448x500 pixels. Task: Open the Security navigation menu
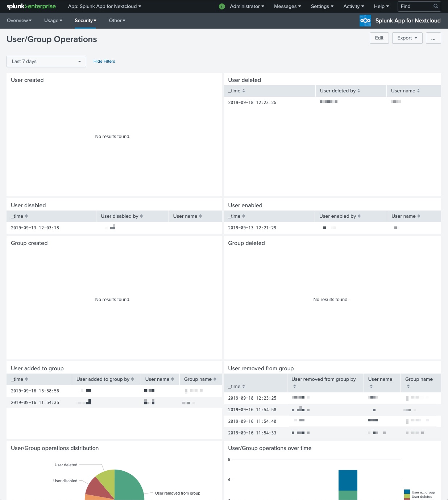tap(85, 21)
